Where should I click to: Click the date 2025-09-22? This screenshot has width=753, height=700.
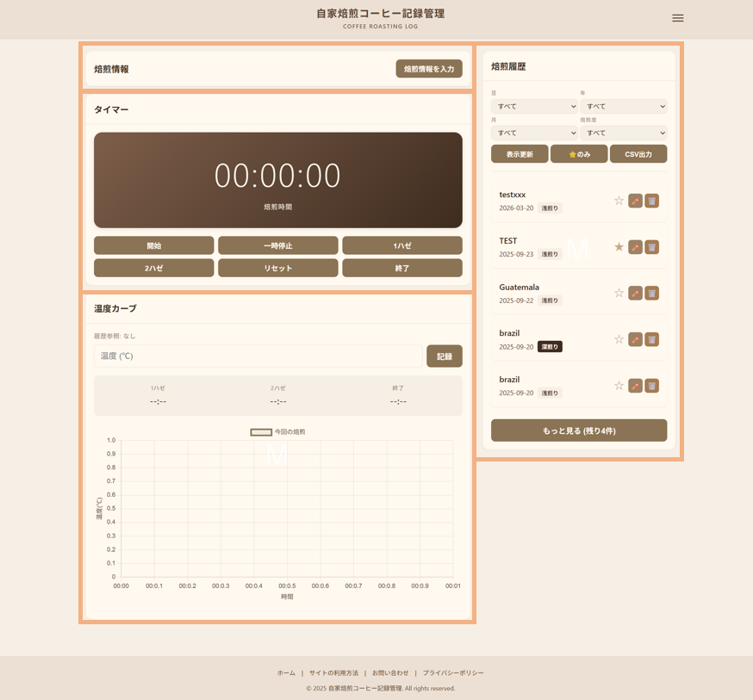tap(516, 300)
